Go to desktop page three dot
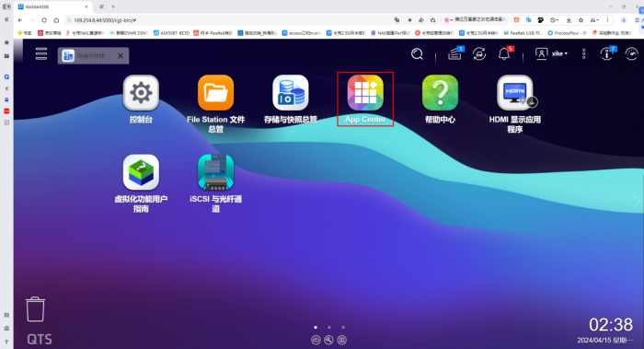 343,328
